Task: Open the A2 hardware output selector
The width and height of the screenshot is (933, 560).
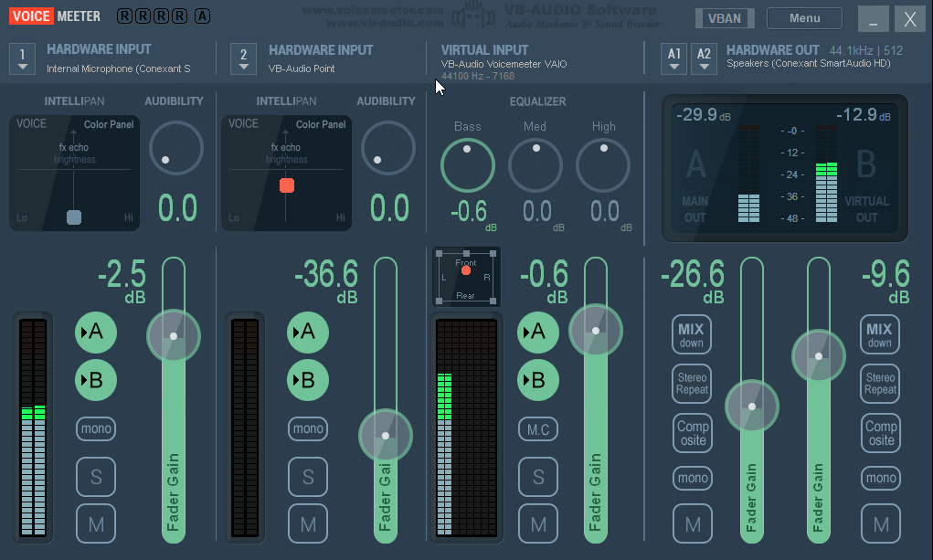Action: (704, 58)
